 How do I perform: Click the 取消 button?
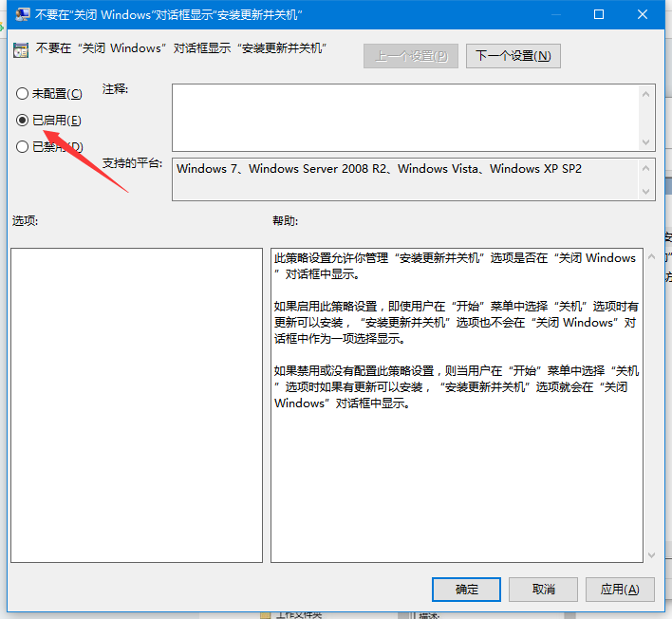coord(543,590)
